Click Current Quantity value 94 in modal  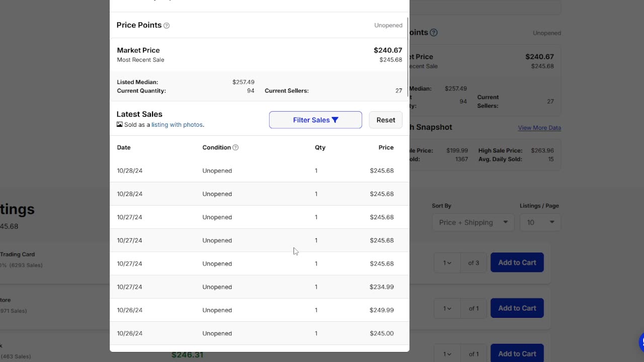(251, 91)
